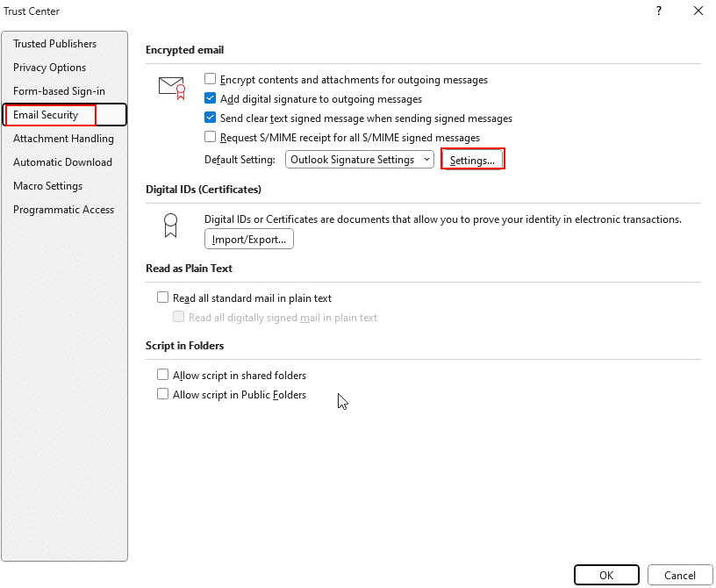Viewport: 716px width, 588px height.
Task: Select Form-based Sign-in settings
Action: (58, 90)
